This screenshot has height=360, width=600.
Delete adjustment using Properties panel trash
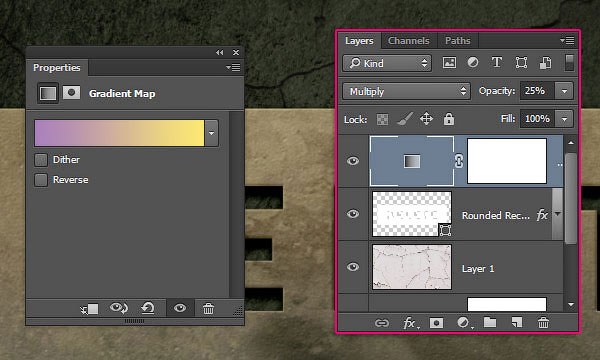point(208,308)
